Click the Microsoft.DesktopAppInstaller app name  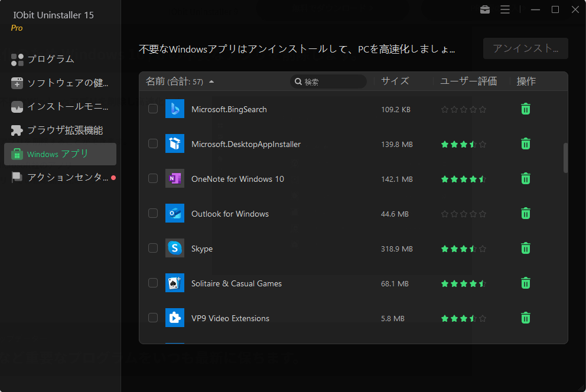coord(246,144)
